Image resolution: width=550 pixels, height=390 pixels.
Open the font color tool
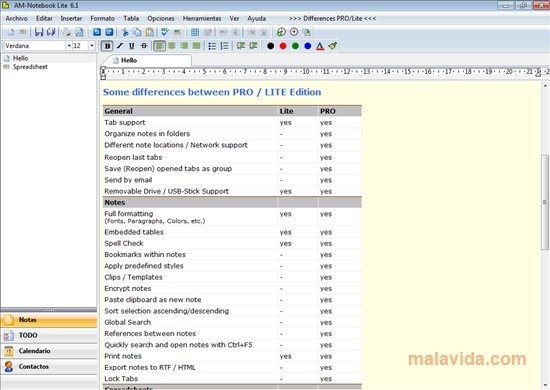coord(320,46)
